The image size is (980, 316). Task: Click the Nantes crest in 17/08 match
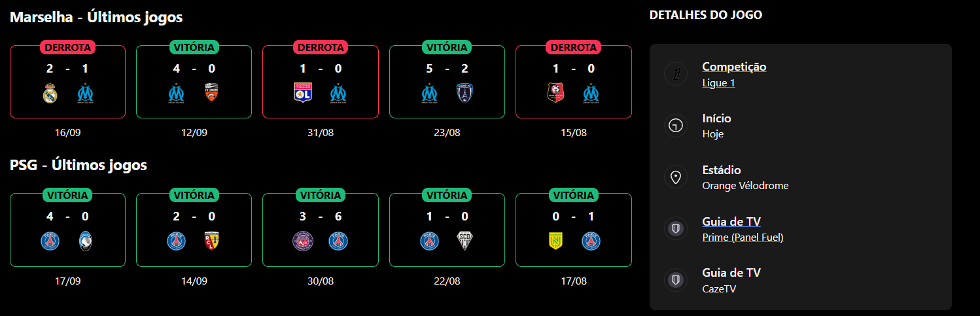(x=556, y=241)
